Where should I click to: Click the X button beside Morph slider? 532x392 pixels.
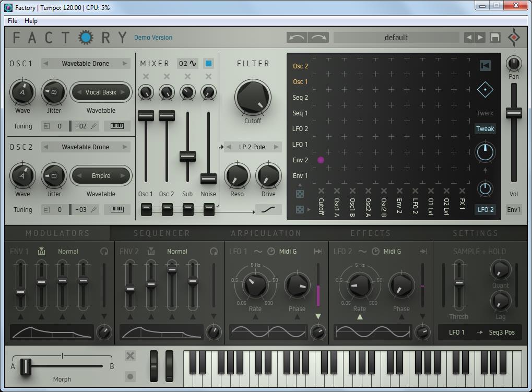point(130,355)
